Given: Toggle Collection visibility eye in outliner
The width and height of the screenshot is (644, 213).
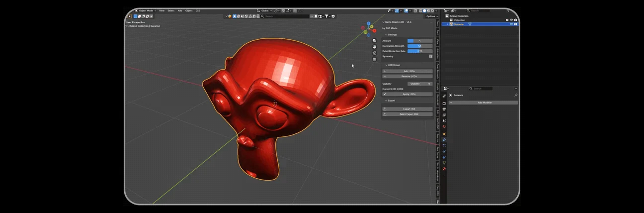Looking at the screenshot, I should pyautogui.click(x=511, y=20).
